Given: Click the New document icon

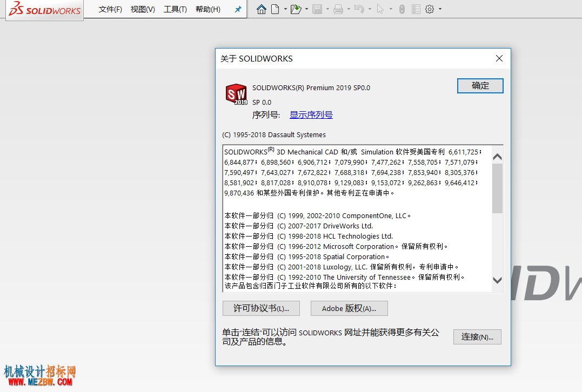Looking at the screenshot, I should coord(275,9).
